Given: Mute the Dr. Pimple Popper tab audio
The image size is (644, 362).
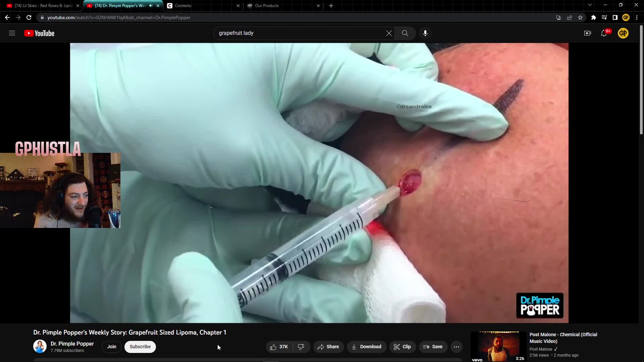Looking at the screenshot, I should (151, 5).
